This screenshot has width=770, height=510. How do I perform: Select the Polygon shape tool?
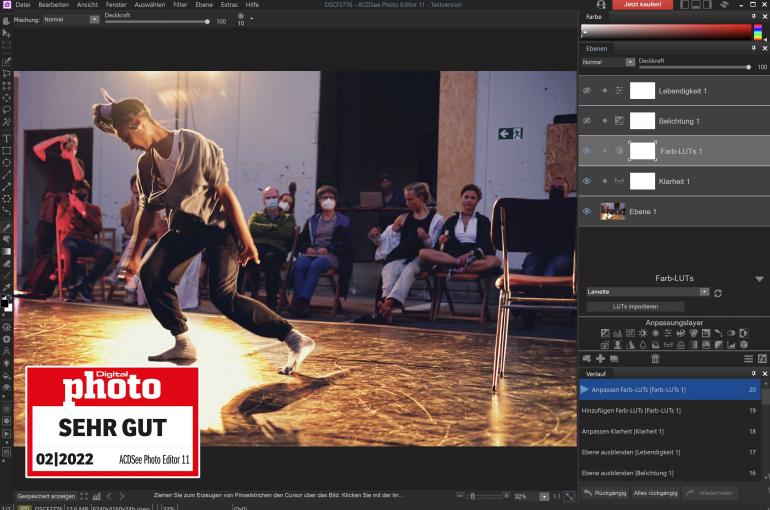(6, 199)
